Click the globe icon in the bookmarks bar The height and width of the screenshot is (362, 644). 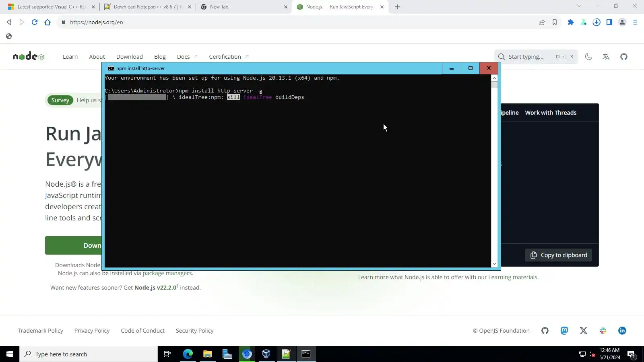[x=9, y=36]
